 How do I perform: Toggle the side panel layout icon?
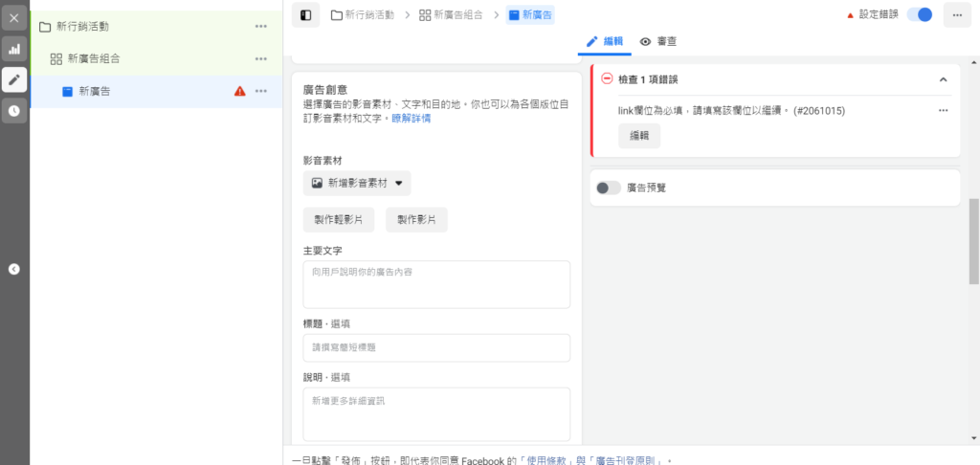[x=305, y=15]
